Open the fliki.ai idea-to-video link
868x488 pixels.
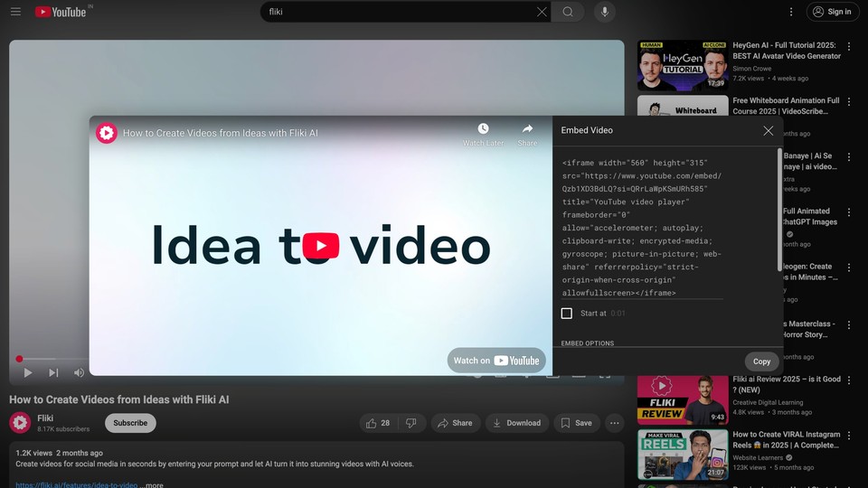76,484
